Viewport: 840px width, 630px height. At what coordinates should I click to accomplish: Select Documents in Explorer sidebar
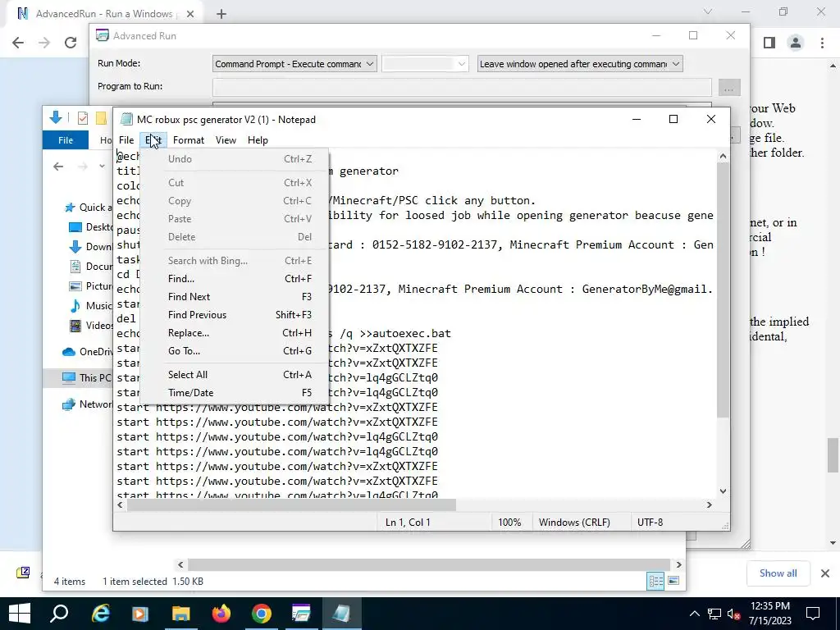pyautogui.click(x=91, y=267)
